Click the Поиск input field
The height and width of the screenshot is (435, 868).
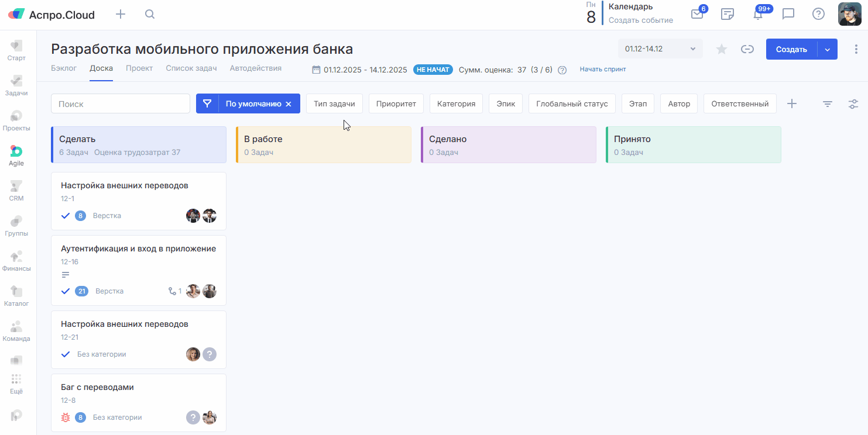[x=121, y=104]
